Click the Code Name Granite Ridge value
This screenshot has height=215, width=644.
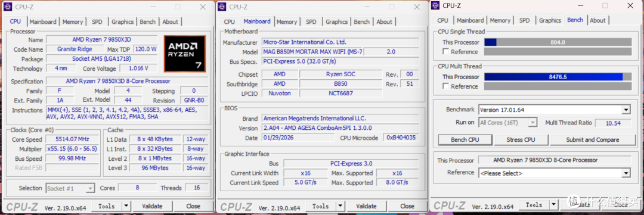click(x=75, y=49)
